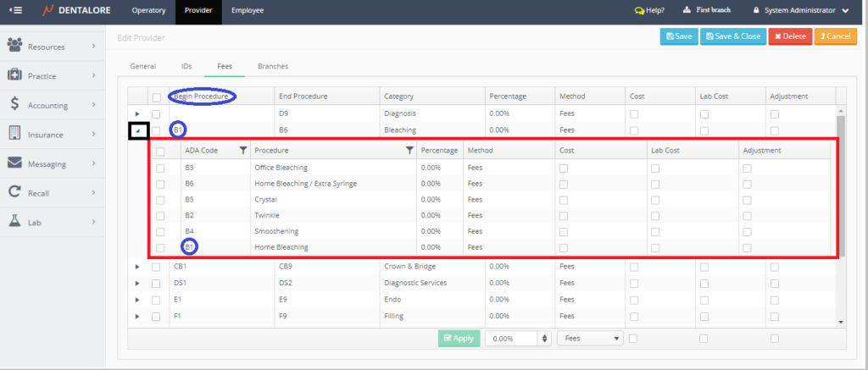Open the Messaging envelope section
Image resolution: width=868 pixels, height=370 pixels.
51,163
